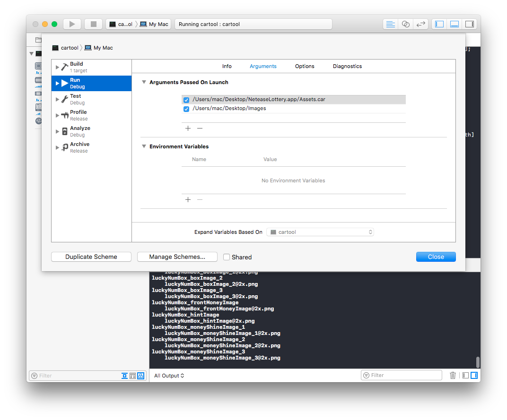
Task: Add a new environment variable with plus
Action: pyautogui.click(x=188, y=200)
